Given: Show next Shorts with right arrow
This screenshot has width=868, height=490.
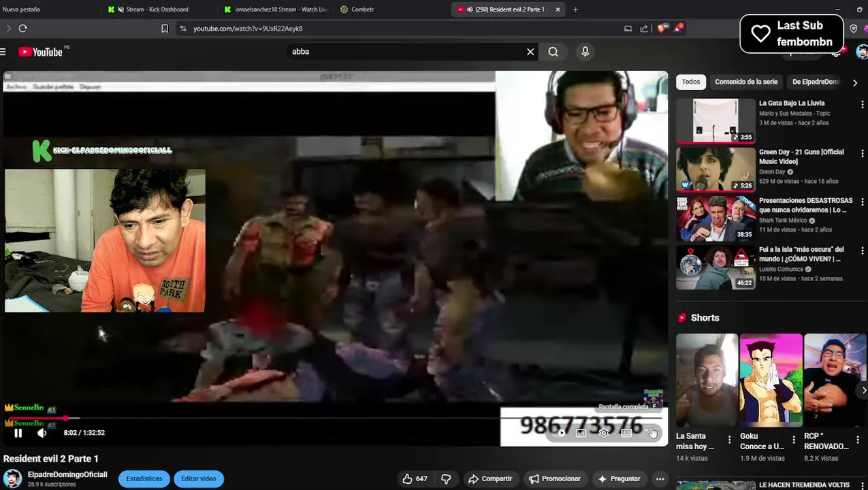Looking at the screenshot, I should (863, 390).
